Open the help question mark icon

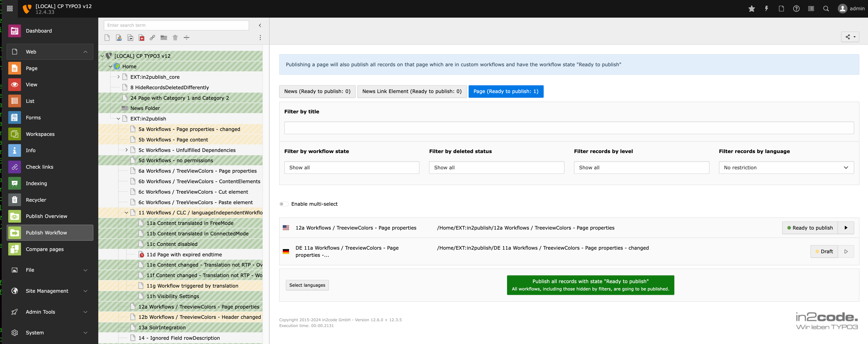pyautogui.click(x=796, y=9)
